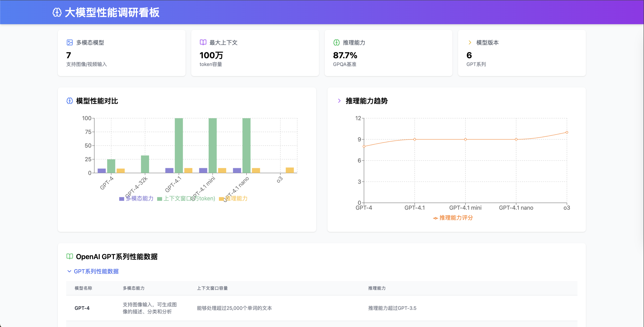Image resolution: width=644 pixels, height=327 pixels.
Task: Click the brain logo in the header
Action: [x=57, y=12]
